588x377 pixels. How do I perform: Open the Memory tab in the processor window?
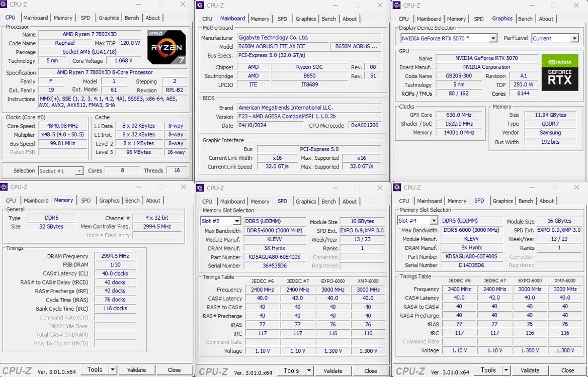pyautogui.click(x=63, y=18)
